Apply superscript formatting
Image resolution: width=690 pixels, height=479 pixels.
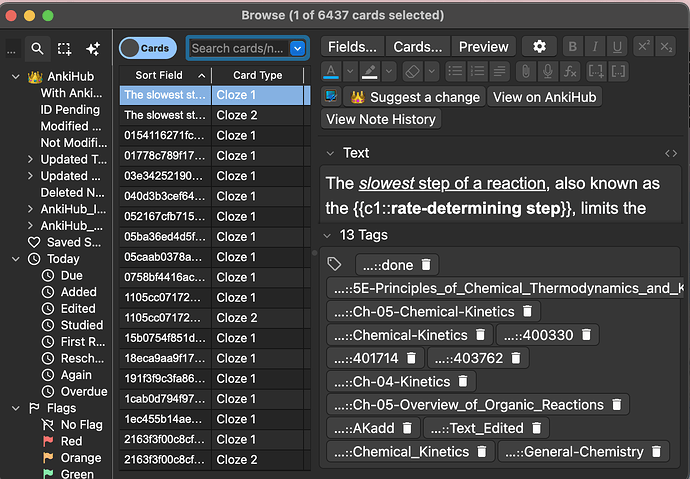(x=644, y=47)
